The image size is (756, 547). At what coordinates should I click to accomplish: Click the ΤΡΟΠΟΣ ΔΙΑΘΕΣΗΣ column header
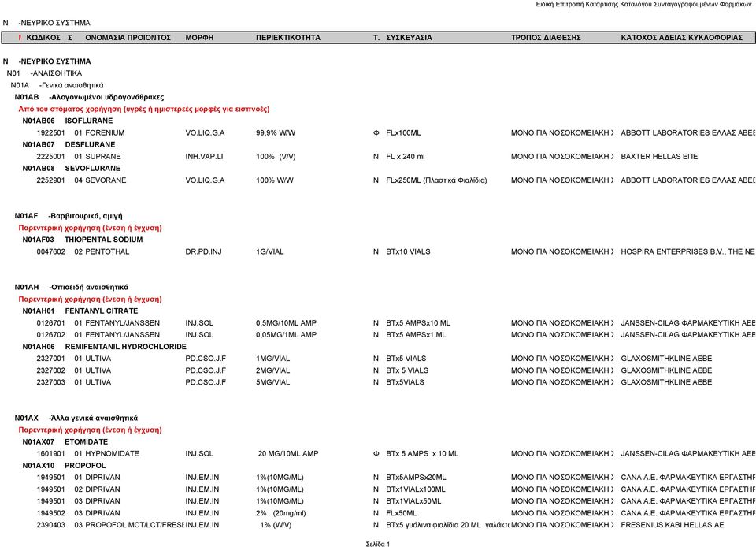click(546, 38)
